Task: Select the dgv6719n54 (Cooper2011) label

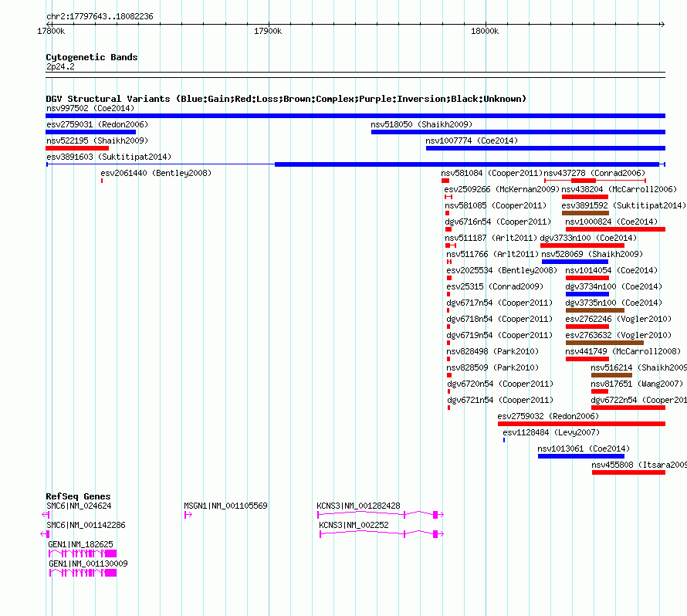Action: point(499,335)
